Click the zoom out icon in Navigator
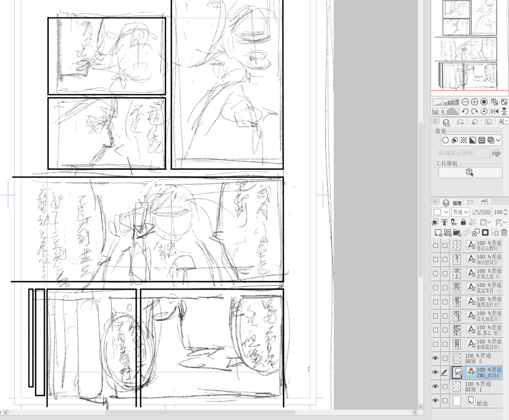The width and height of the screenshot is (509, 420). [x=465, y=102]
